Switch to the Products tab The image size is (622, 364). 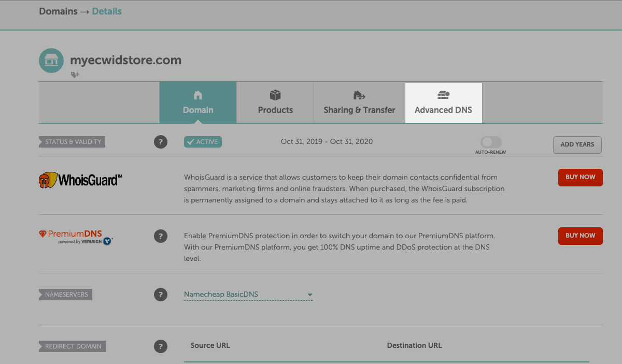pyautogui.click(x=275, y=103)
